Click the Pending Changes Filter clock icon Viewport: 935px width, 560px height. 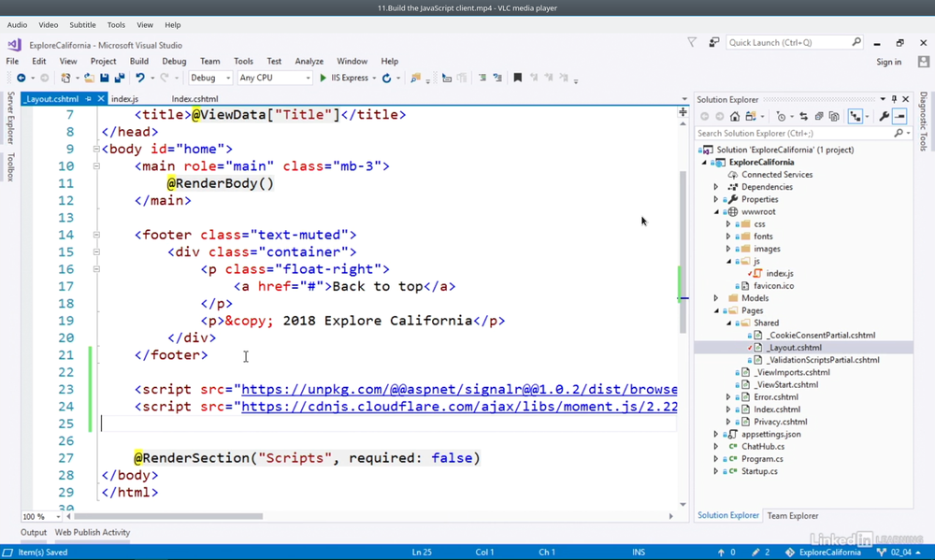781,116
